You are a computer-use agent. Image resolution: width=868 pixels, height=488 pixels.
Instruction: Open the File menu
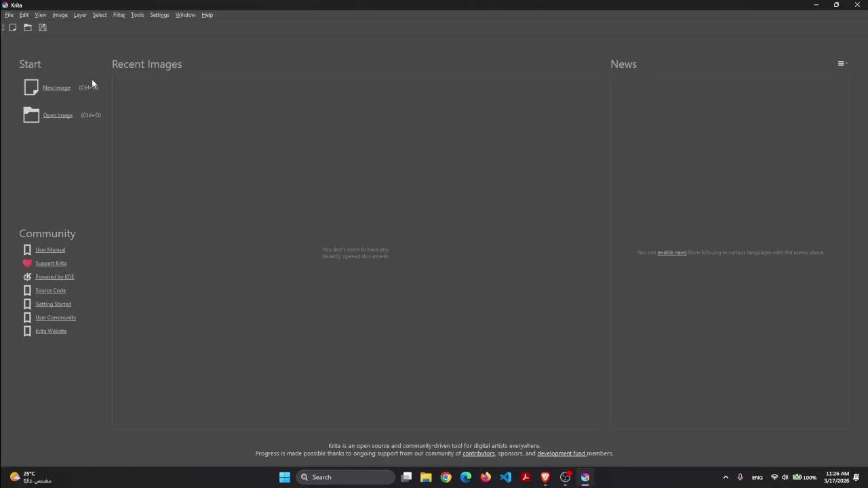9,15
